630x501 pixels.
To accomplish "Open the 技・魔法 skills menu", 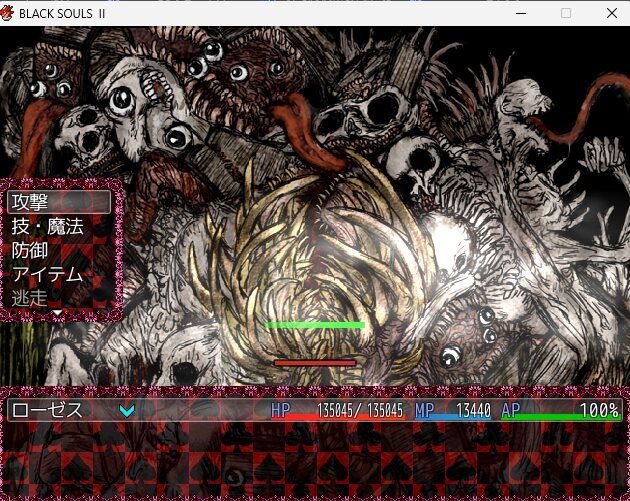I will tap(47, 226).
